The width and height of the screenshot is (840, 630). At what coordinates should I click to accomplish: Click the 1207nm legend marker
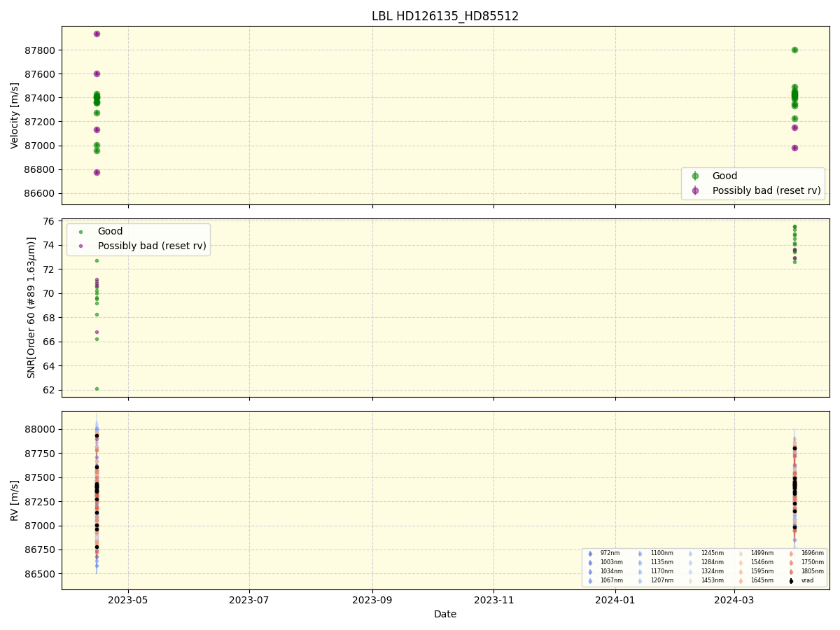pos(640,580)
